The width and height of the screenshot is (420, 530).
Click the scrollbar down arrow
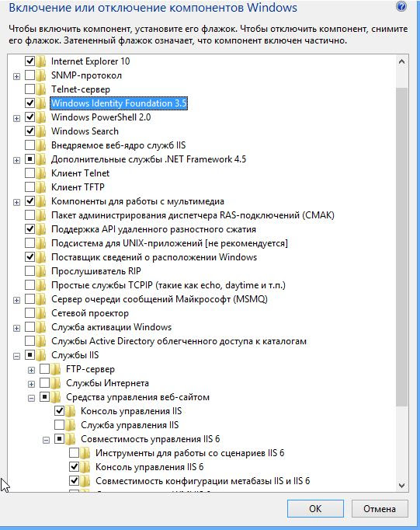click(x=401, y=486)
